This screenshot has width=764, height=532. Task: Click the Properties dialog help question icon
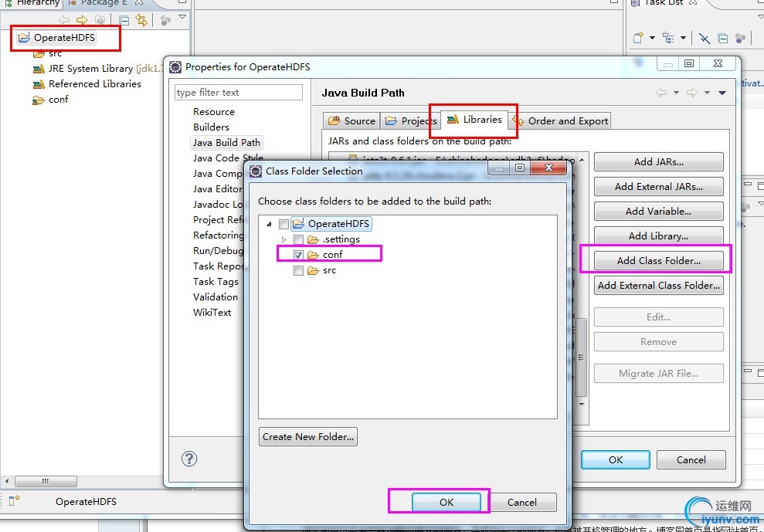[189, 459]
